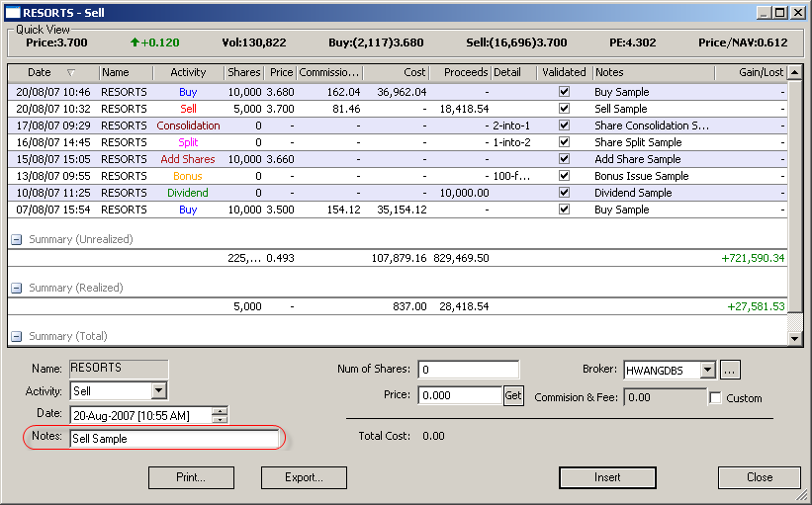Toggle Validated checkbox for Dividend row
Screen dimensions: 812x505
[564, 193]
